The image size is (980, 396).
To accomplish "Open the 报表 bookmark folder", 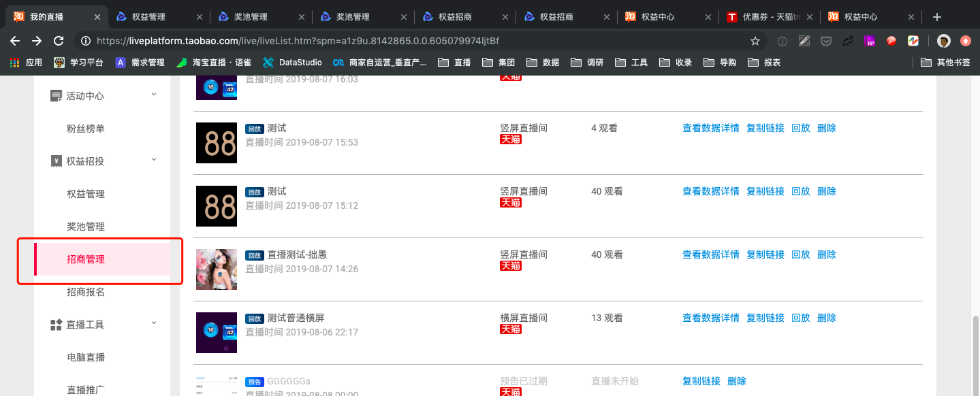I will click(x=764, y=62).
